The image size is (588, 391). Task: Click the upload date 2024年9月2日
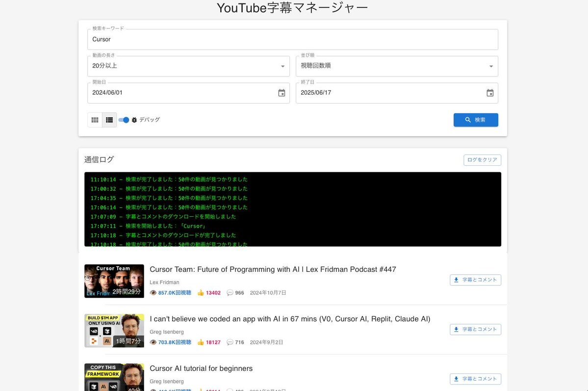266,342
